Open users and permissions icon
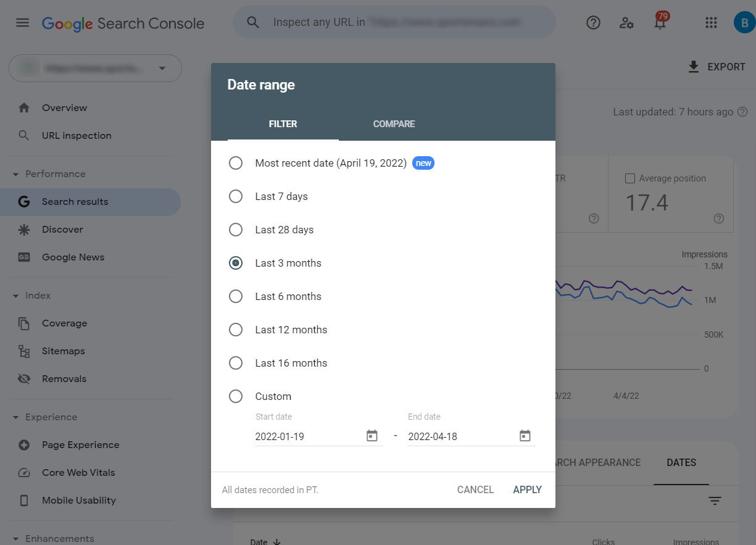The width and height of the screenshot is (756, 545). tap(626, 23)
